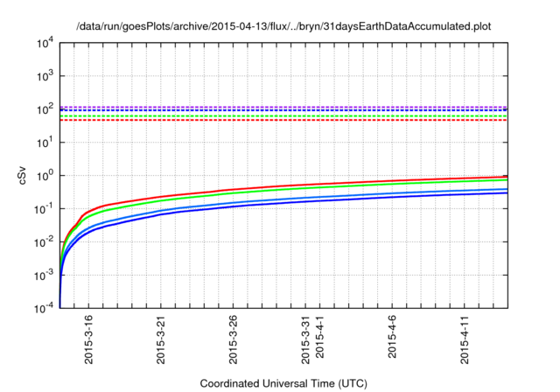Viewport: 560px width, 392px height.
Task: Click the 2015-3-31 date label
Action: click(x=305, y=339)
